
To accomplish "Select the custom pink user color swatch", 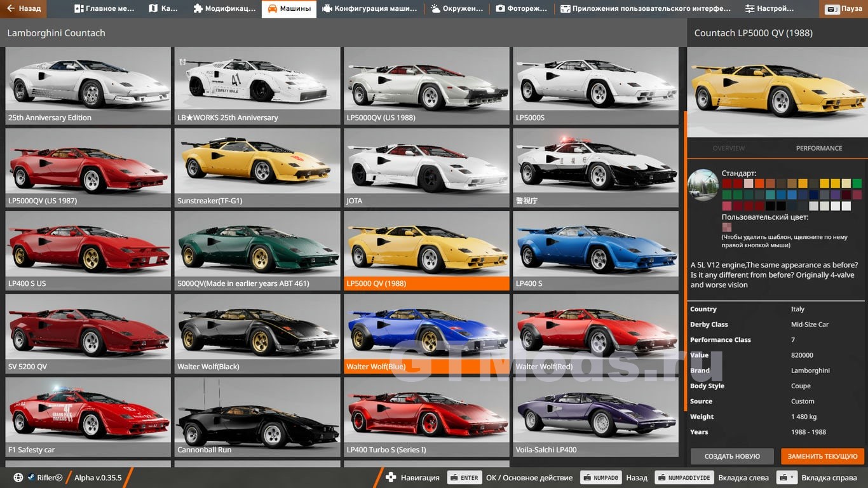I will 726,227.
